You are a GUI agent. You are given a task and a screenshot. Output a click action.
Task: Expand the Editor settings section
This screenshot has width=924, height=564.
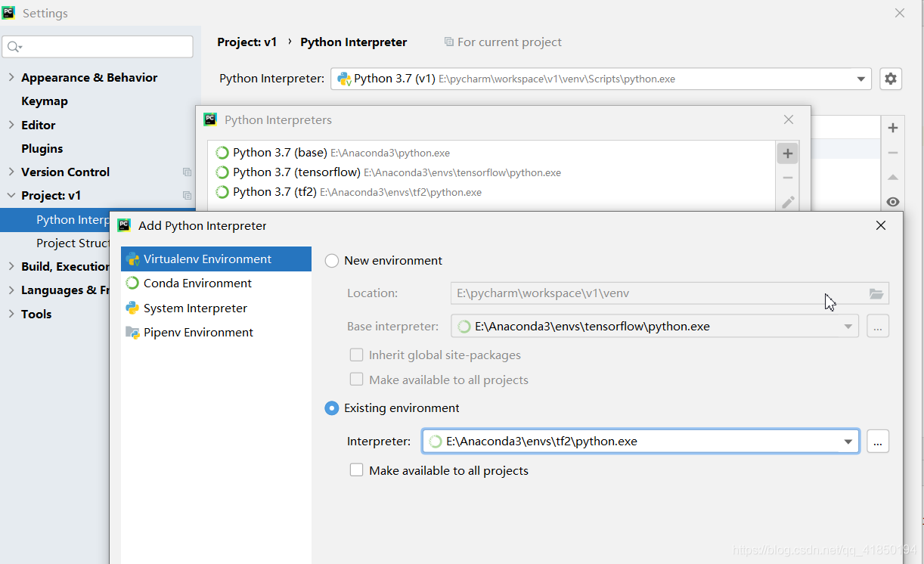(x=11, y=125)
